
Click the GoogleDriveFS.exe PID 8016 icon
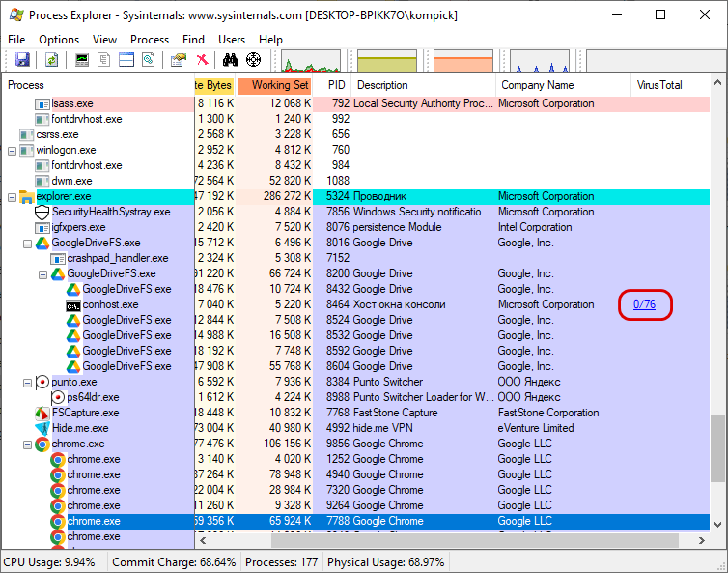(42, 243)
